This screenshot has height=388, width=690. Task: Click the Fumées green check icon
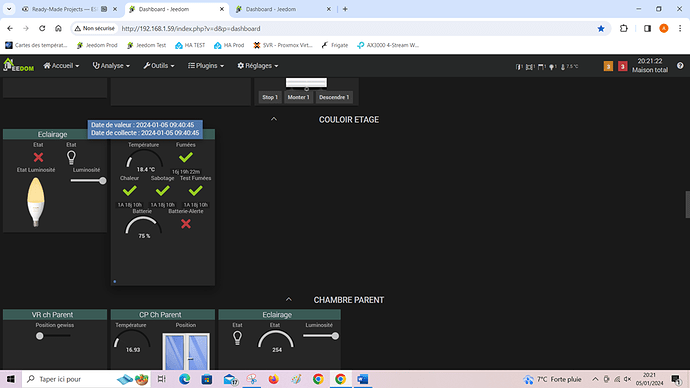(x=186, y=157)
